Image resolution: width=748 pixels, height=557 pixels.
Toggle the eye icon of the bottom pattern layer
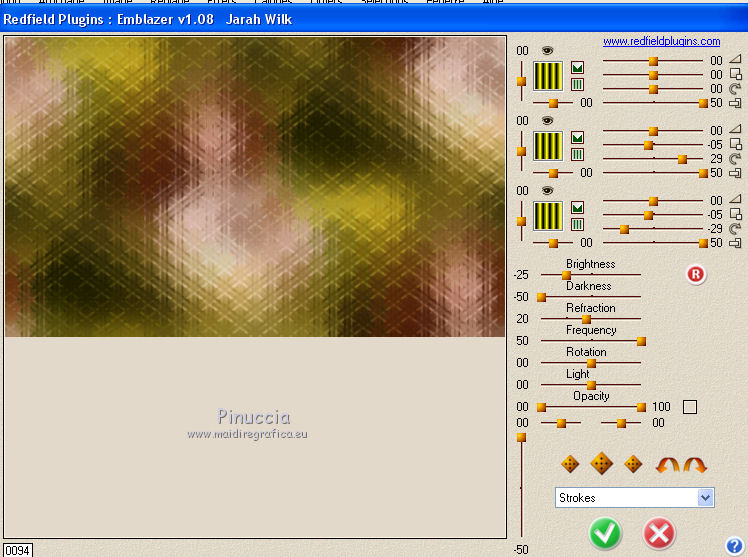[x=547, y=191]
